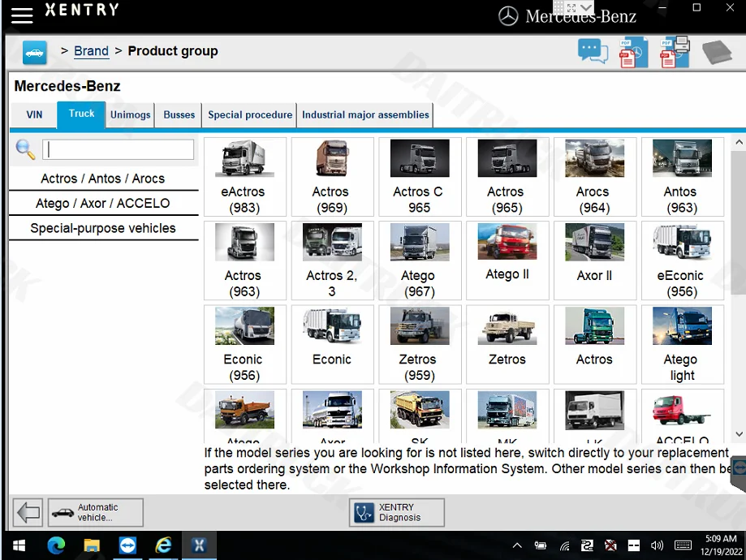Select Econic (956) tile
Image resolution: width=746 pixels, height=560 pixels.
[244, 344]
